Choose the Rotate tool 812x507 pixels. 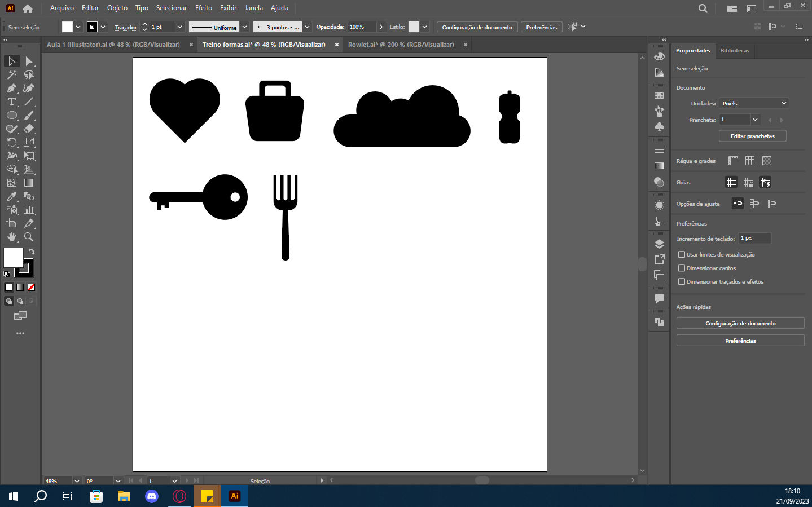pyautogui.click(x=12, y=142)
